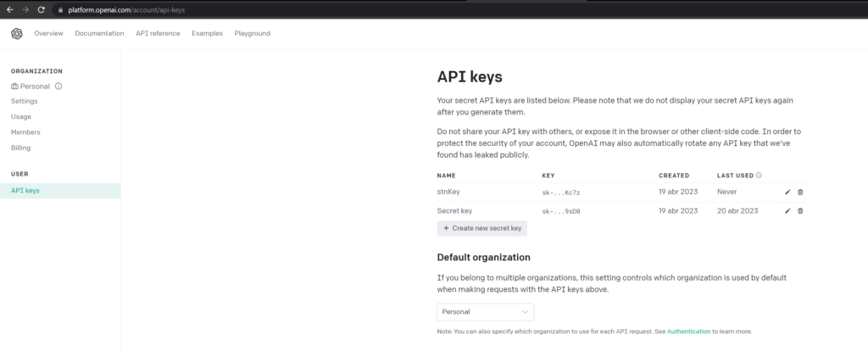Open the Playground tab
868x352 pixels.
[x=253, y=33]
